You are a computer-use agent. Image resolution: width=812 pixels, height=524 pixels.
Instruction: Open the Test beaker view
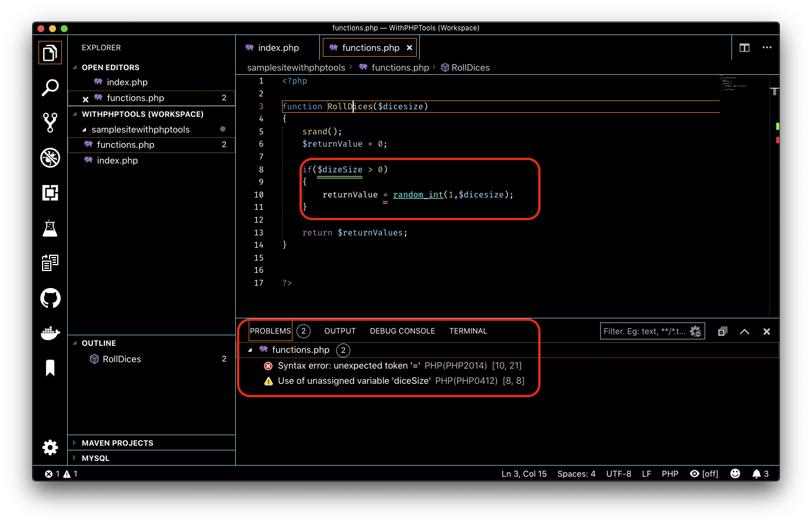point(50,228)
